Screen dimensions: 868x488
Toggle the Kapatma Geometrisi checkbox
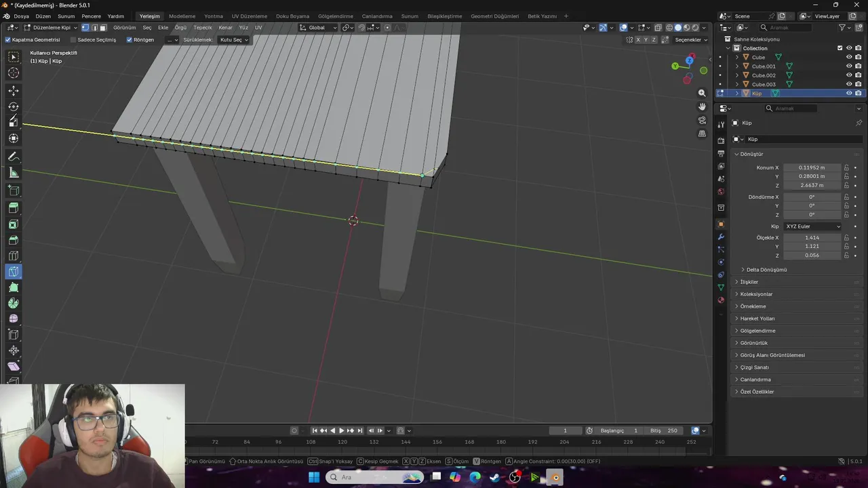pyautogui.click(x=7, y=40)
